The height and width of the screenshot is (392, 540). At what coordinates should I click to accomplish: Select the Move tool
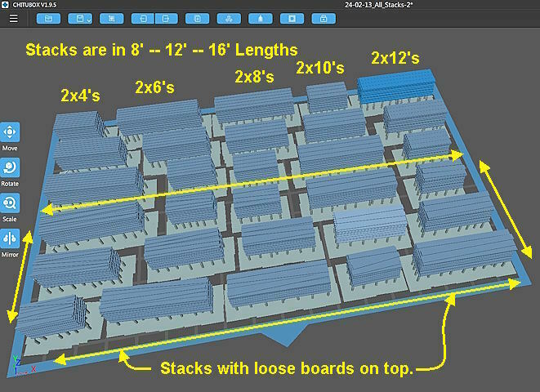pos(10,132)
